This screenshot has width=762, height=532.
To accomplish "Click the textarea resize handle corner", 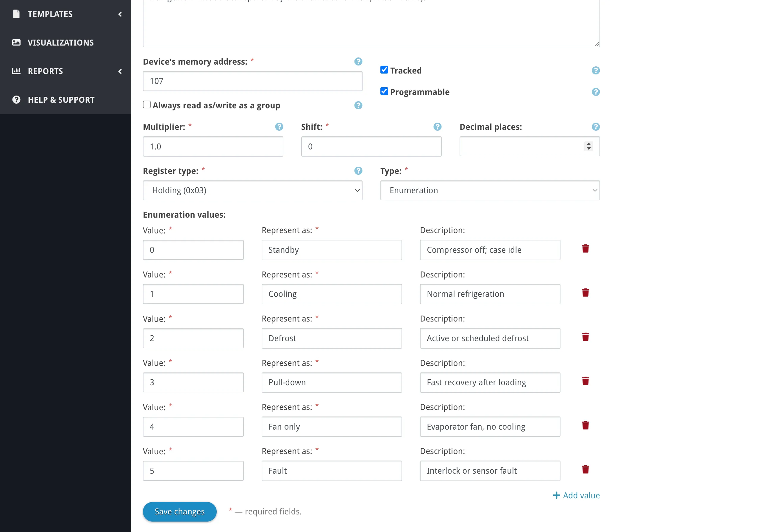I will (597, 44).
